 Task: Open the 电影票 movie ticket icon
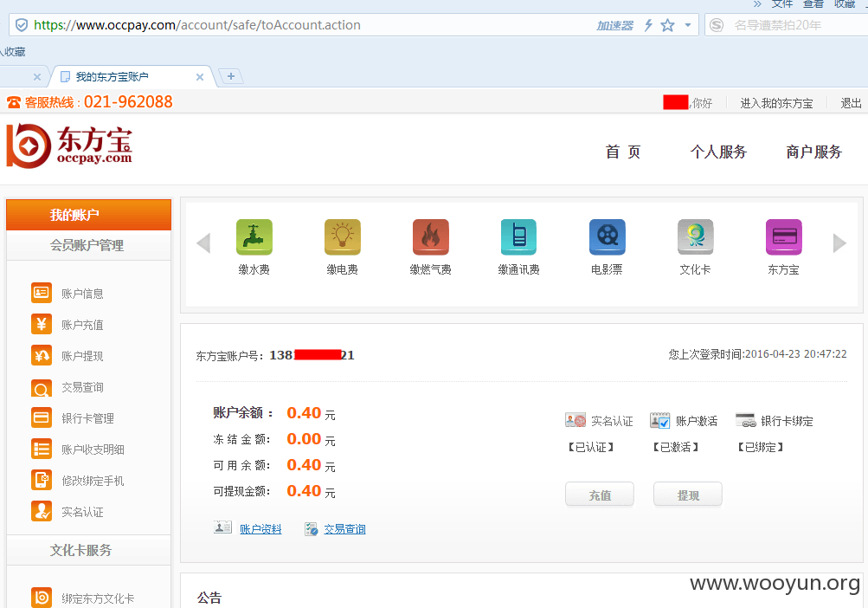coord(608,237)
